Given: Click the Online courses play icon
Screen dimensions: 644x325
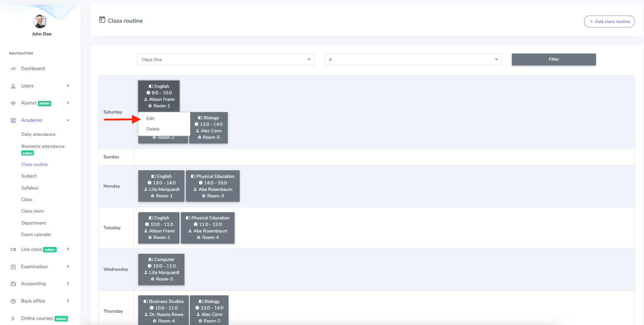Looking at the screenshot, I should 13,318.
